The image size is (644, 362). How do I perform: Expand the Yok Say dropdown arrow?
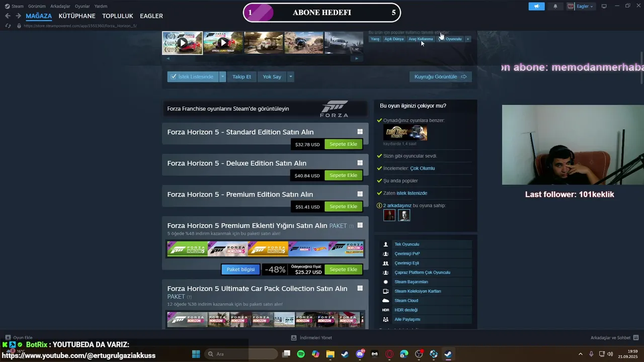290,77
